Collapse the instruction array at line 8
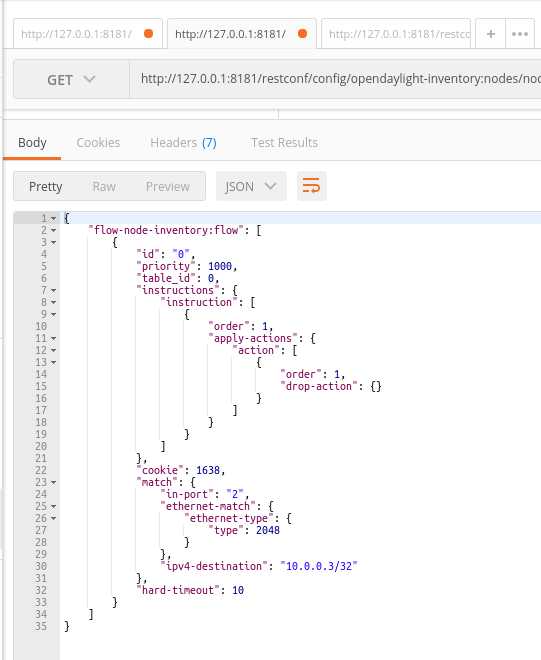The height and width of the screenshot is (660, 541). 53,302
